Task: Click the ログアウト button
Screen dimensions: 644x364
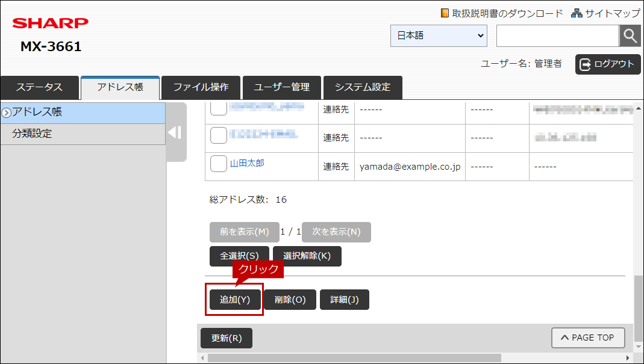Action: [608, 64]
